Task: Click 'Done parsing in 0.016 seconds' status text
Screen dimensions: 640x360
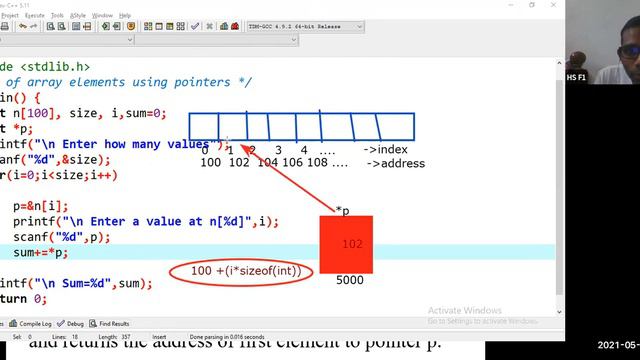Action: pyautogui.click(x=227, y=337)
